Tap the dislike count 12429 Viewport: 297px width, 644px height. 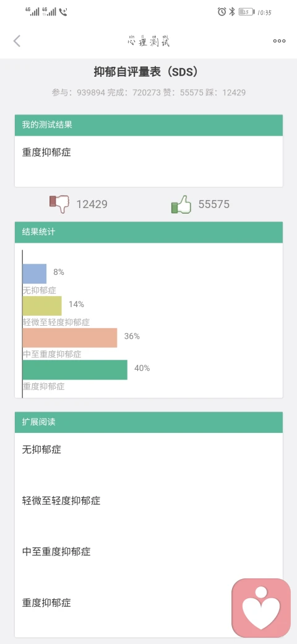point(92,204)
